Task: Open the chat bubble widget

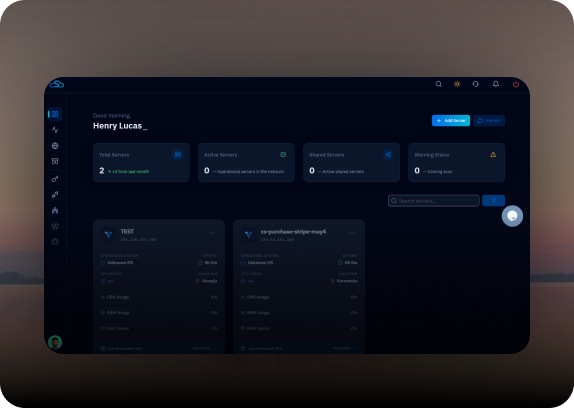Action: pyautogui.click(x=512, y=216)
